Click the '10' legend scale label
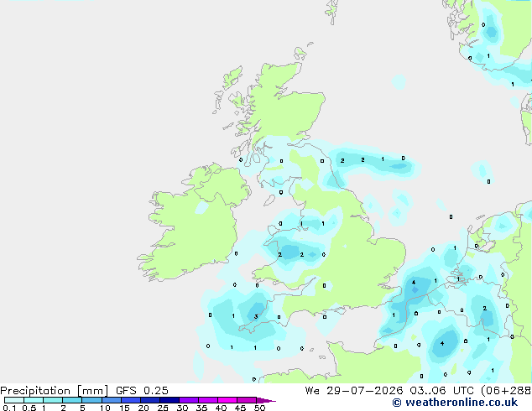 coord(105,408)
